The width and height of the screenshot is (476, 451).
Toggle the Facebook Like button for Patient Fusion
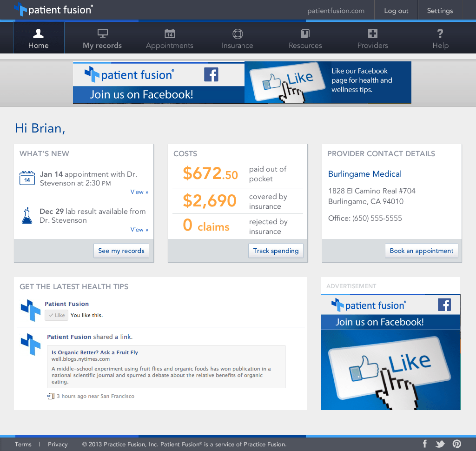coord(56,315)
